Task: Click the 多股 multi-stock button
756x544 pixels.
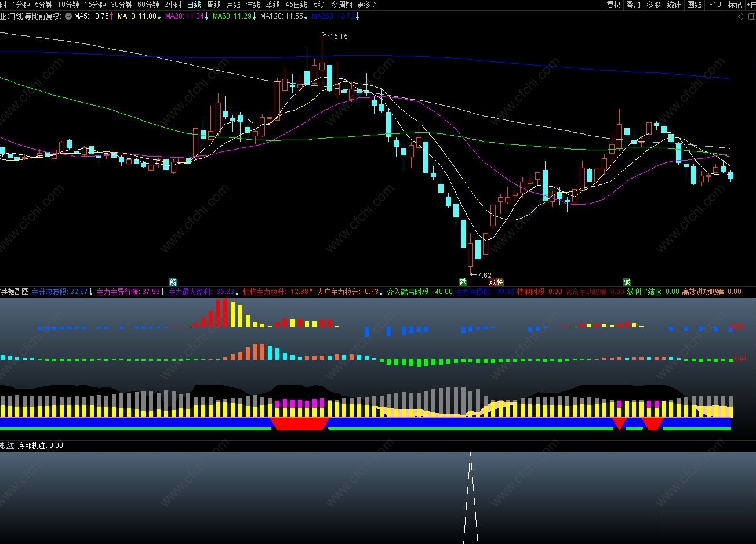Action: [x=653, y=5]
